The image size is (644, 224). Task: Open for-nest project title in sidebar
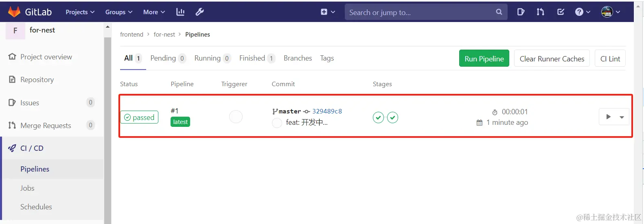click(x=42, y=30)
